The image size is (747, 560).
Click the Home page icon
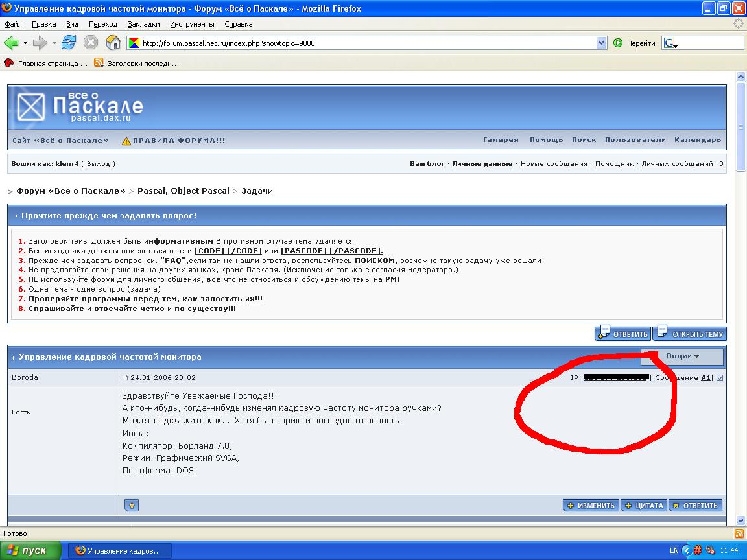pos(113,43)
